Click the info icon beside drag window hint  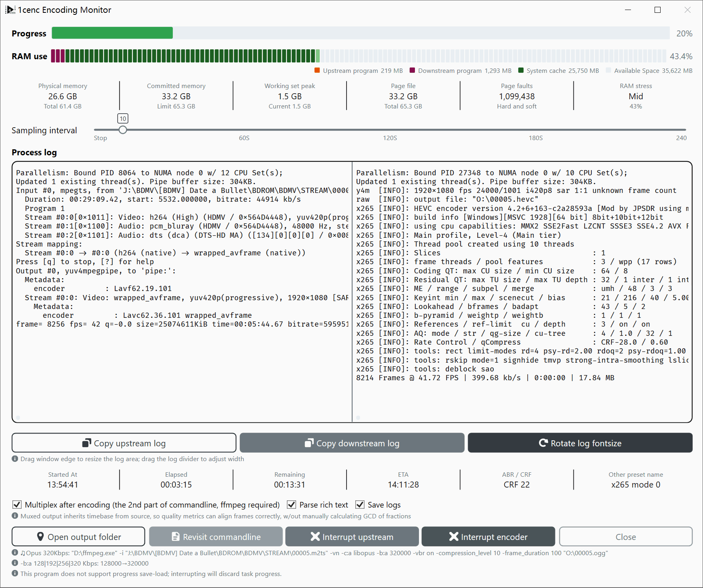pyautogui.click(x=15, y=459)
